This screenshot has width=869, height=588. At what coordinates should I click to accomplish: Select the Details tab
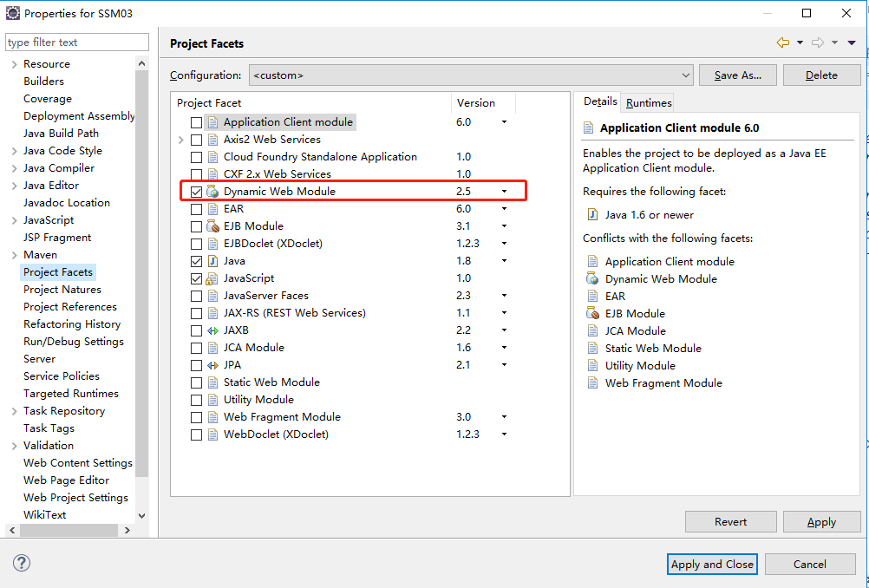click(x=599, y=101)
